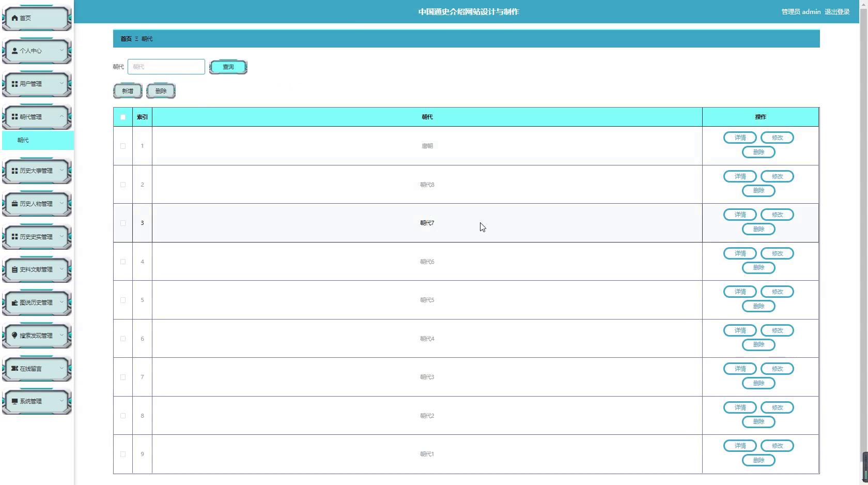Click the 管理员 admin label
This screenshot has width=868, height=485.
click(801, 12)
